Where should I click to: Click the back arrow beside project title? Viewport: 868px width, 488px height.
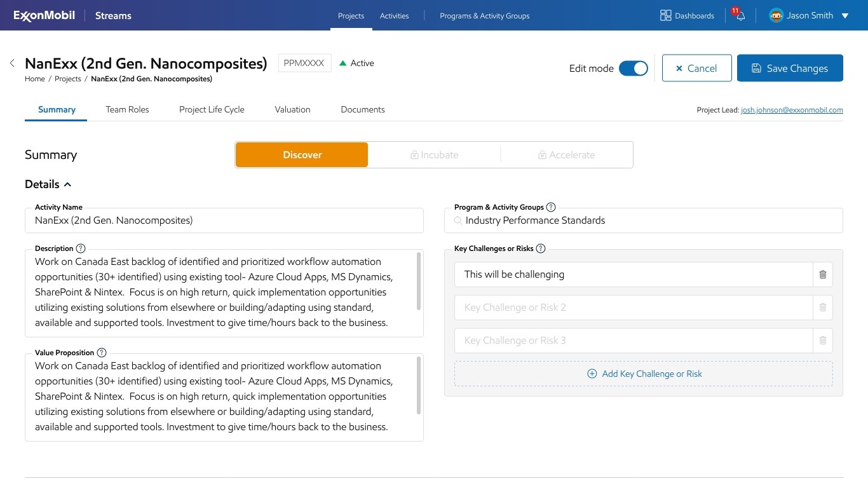point(12,63)
